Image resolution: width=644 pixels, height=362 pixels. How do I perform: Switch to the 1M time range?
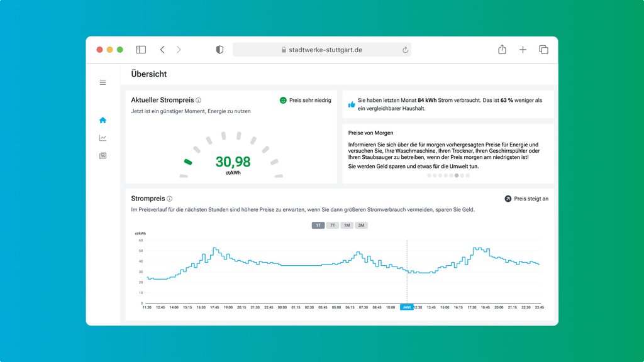347,226
